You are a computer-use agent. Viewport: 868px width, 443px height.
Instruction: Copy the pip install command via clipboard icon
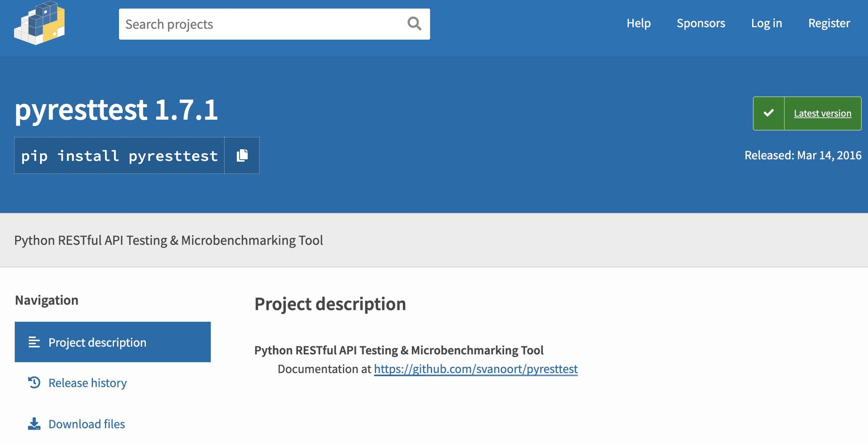click(242, 155)
